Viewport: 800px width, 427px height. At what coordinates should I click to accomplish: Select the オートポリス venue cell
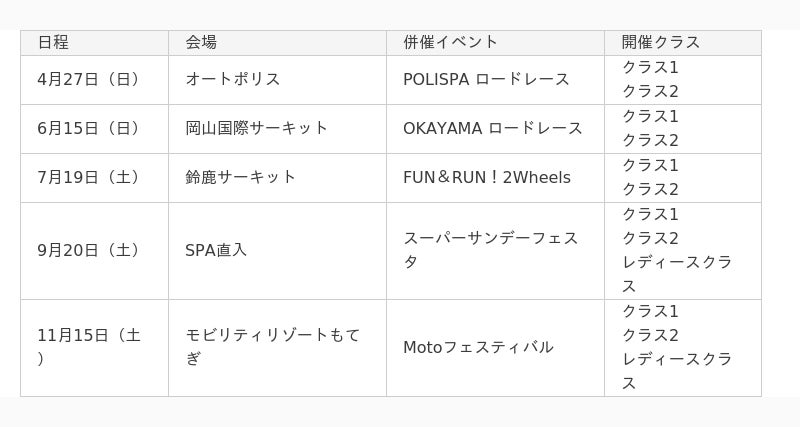pos(233,79)
